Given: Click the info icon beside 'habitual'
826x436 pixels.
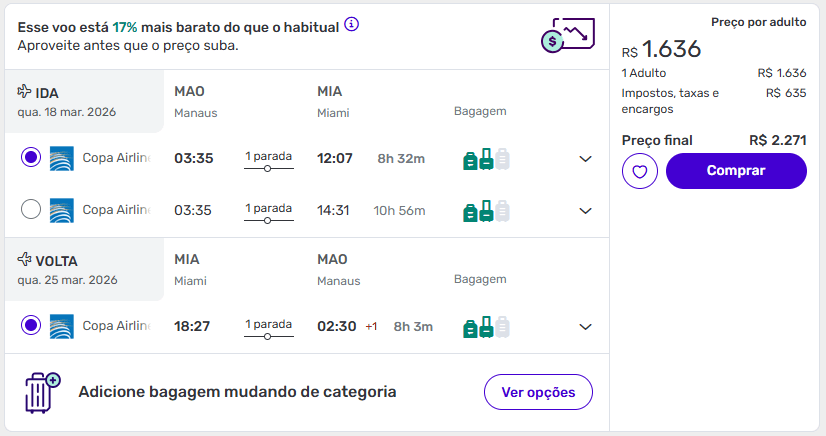Looking at the screenshot, I should [352, 24].
